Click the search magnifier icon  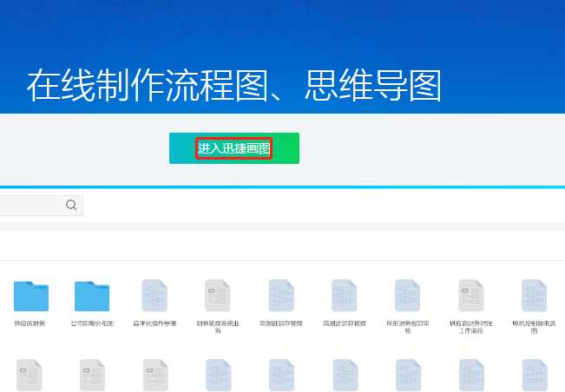(71, 206)
